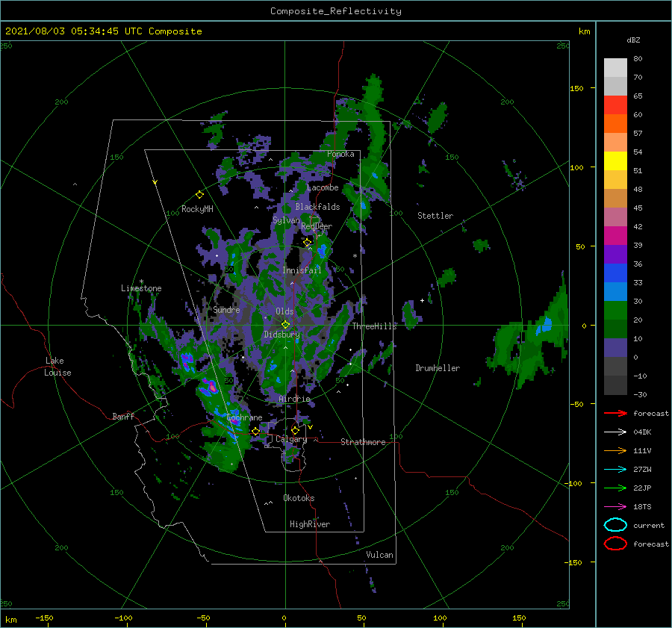672x628 pixels.
Task: Click the 2021/08/03 05:34:45 UTC Composite timestamp
Action: coord(103,31)
